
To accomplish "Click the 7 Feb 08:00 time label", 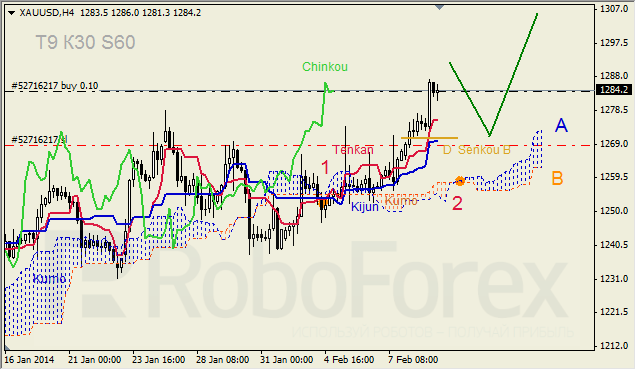I will [x=413, y=360].
